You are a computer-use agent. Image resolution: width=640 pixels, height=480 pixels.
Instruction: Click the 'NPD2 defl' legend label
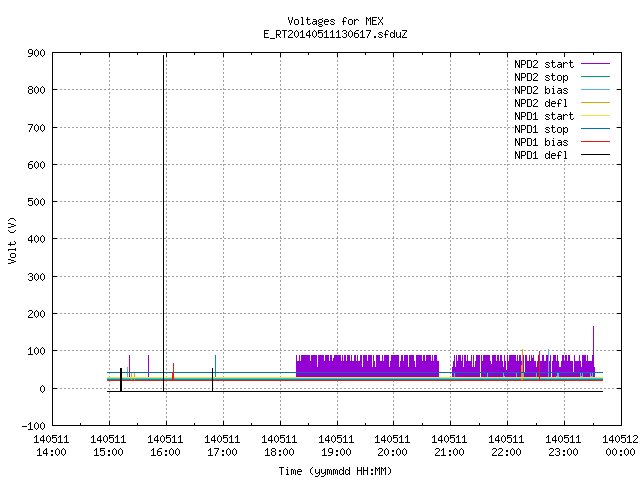[x=541, y=103]
